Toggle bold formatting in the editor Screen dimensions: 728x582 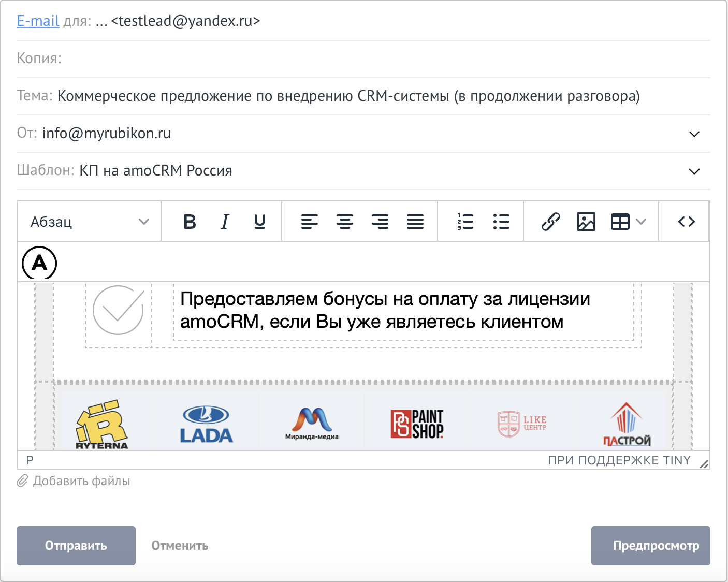[x=190, y=222]
